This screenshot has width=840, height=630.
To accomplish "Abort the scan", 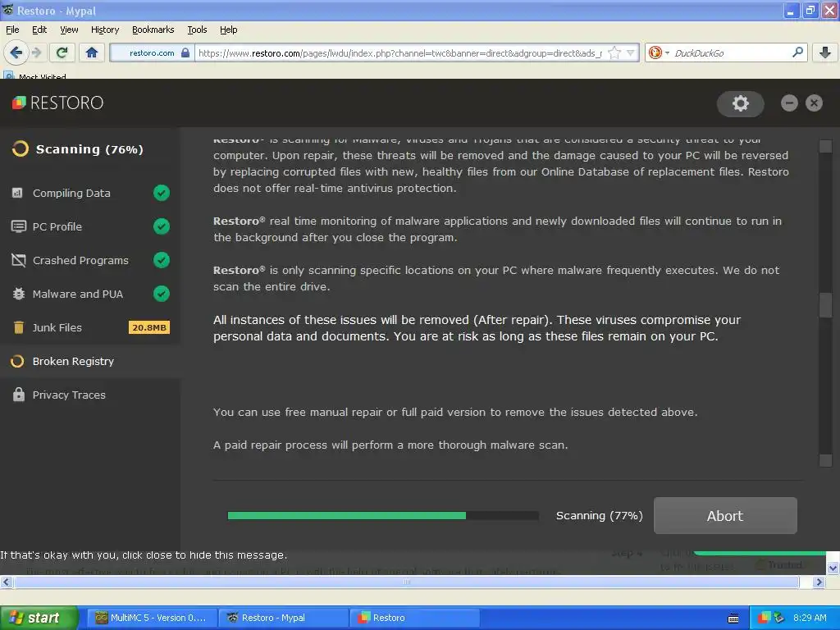I will [725, 515].
